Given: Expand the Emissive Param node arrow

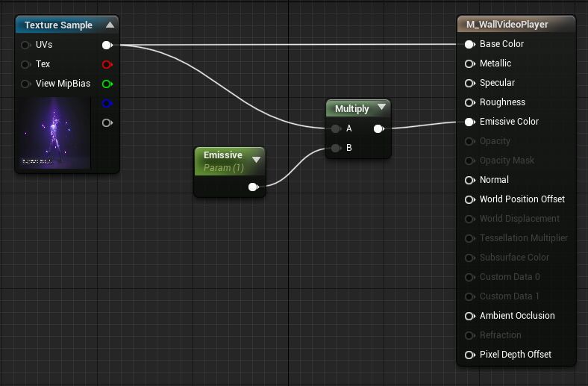Looking at the screenshot, I should coord(257,160).
